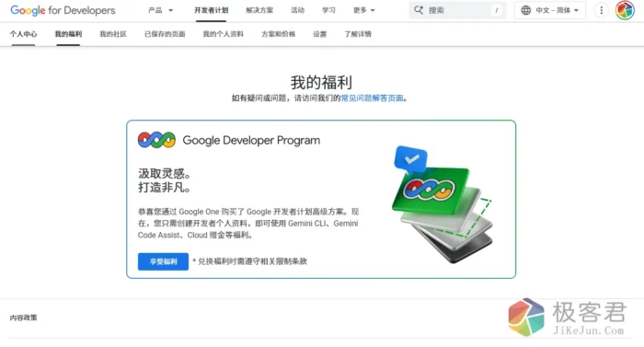Open the Google for Developers home logo

pos(63,10)
